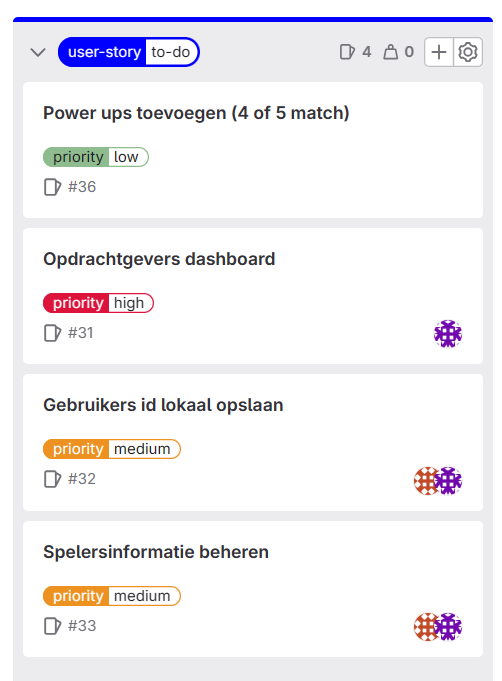The image size is (502, 681).
Task: Open Gebruikers id lokaal opslaan issue
Action: [x=163, y=405]
